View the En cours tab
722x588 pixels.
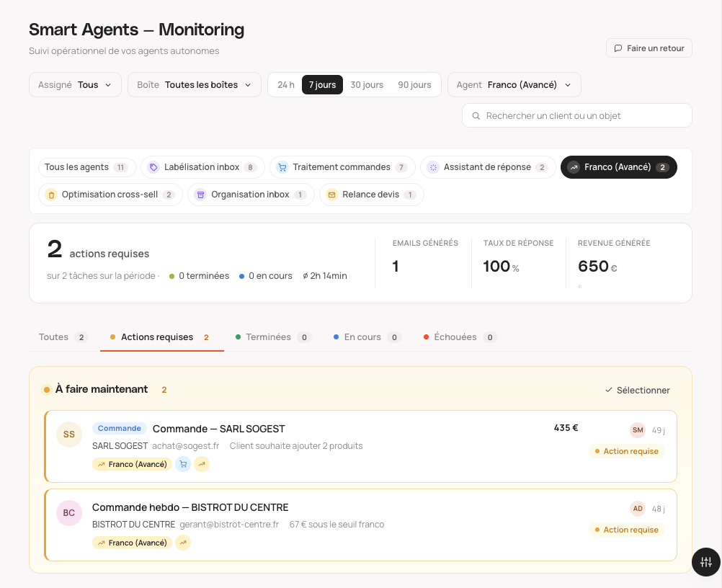[x=367, y=337]
